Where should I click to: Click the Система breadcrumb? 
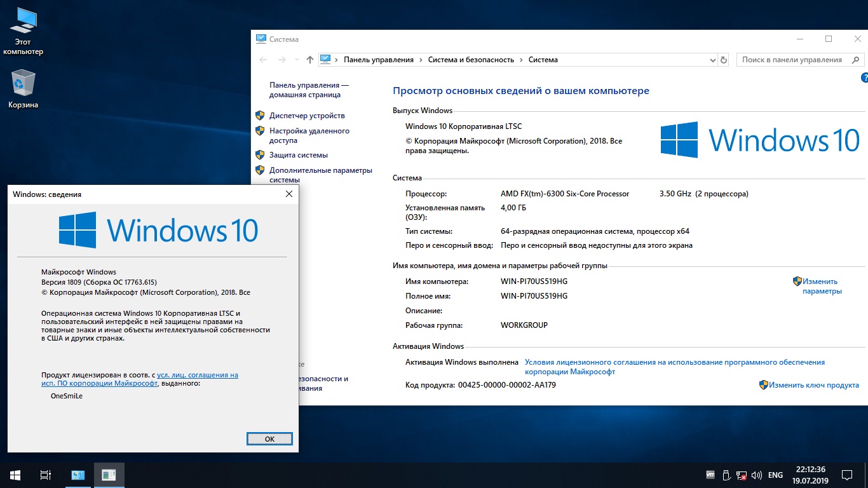pyautogui.click(x=543, y=60)
